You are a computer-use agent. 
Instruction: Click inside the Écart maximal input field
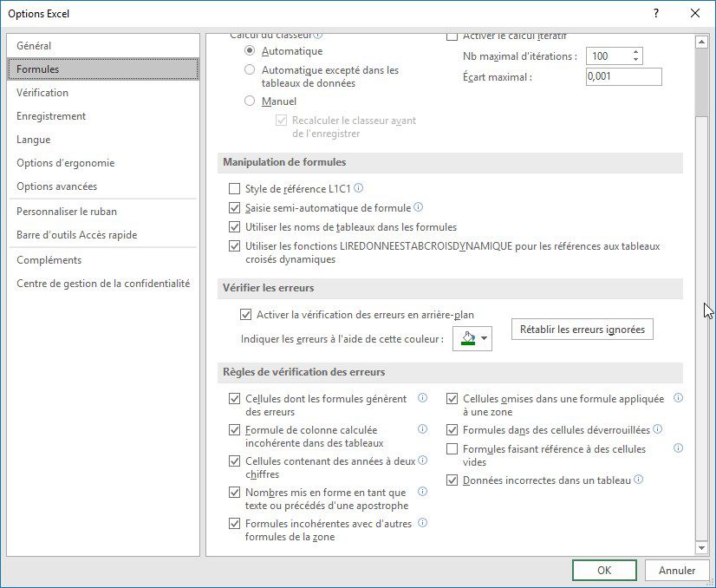point(624,76)
